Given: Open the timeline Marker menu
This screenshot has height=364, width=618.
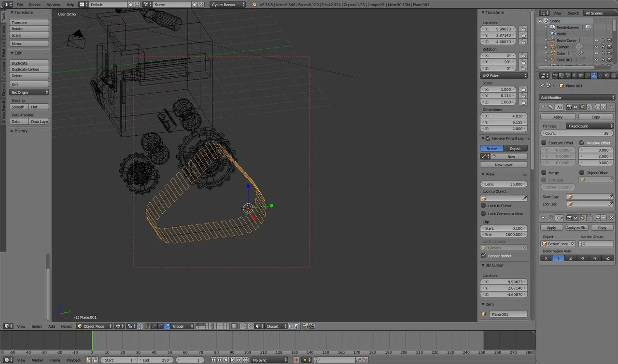Looking at the screenshot, I should (x=37, y=360).
